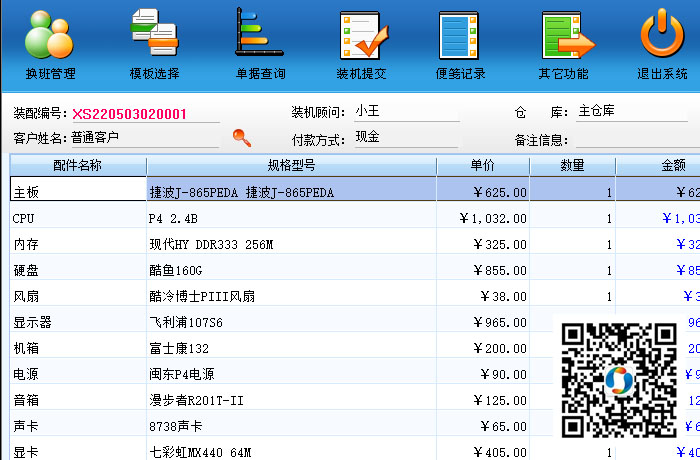
Task: Select the 音箱 row name cell
Action: pyautogui.click(x=78, y=396)
